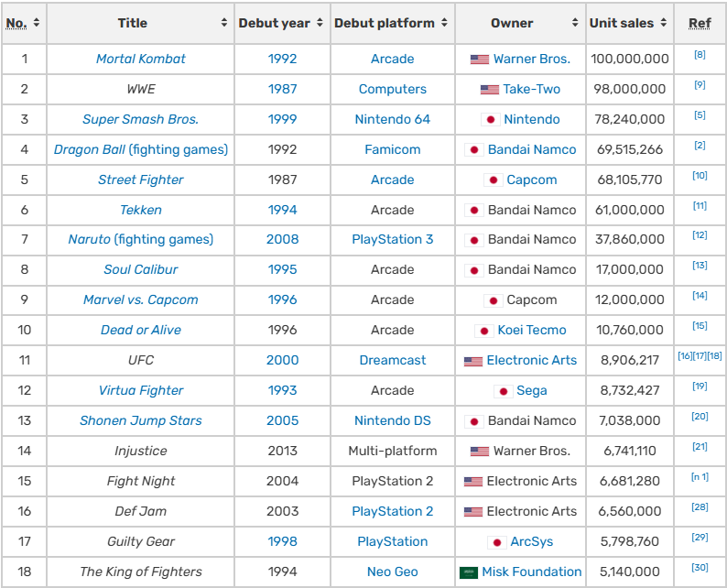The image size is (727, 588).
Task: Open Nintendo 64 platform link
Action: click(392, 119)
